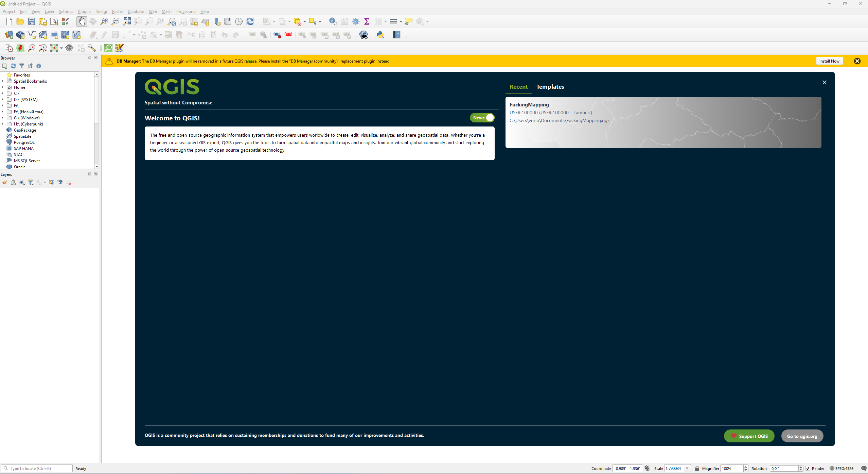Expand the C:\ drive node
Viewport: 868px width, 474px height.
(x=2, y=94)
